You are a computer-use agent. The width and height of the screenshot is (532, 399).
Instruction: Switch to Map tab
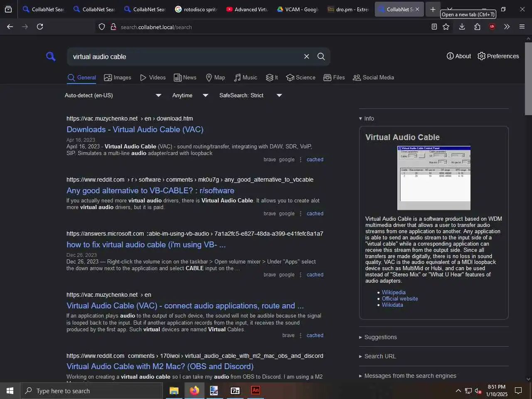tap(215, 78)
